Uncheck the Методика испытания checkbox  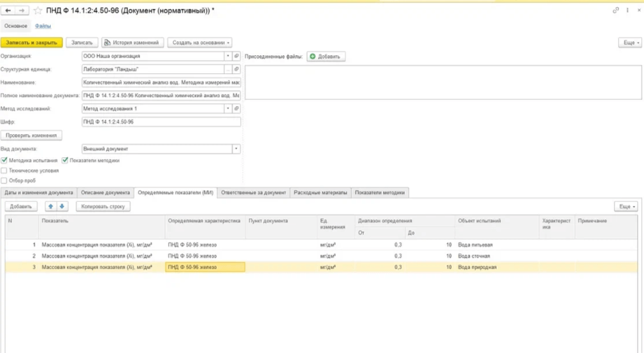4,160
